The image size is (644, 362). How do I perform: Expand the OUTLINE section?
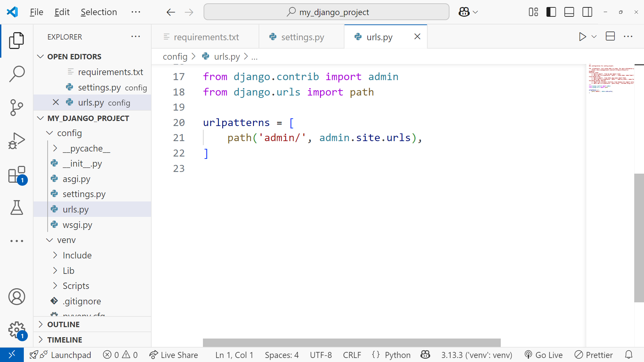(x=63, y=324)
